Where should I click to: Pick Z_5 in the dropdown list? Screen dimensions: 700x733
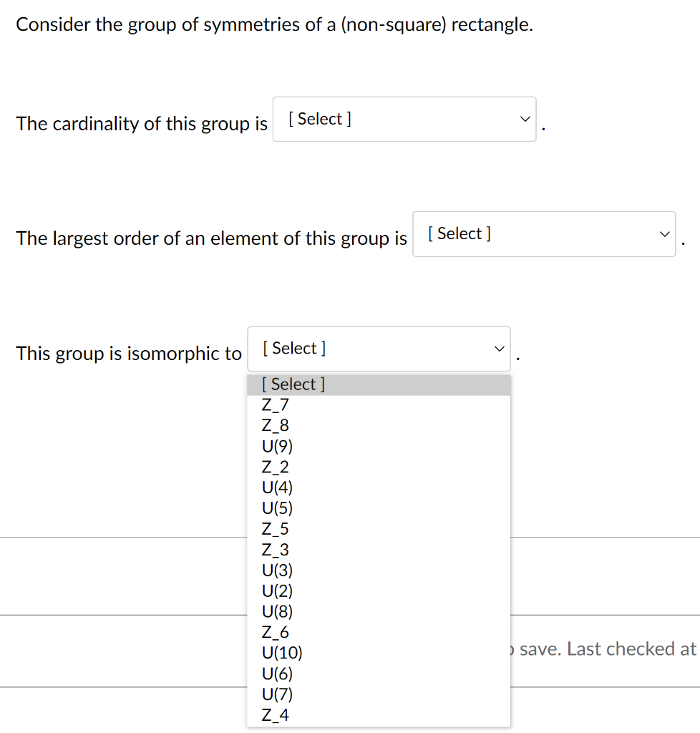276,529
